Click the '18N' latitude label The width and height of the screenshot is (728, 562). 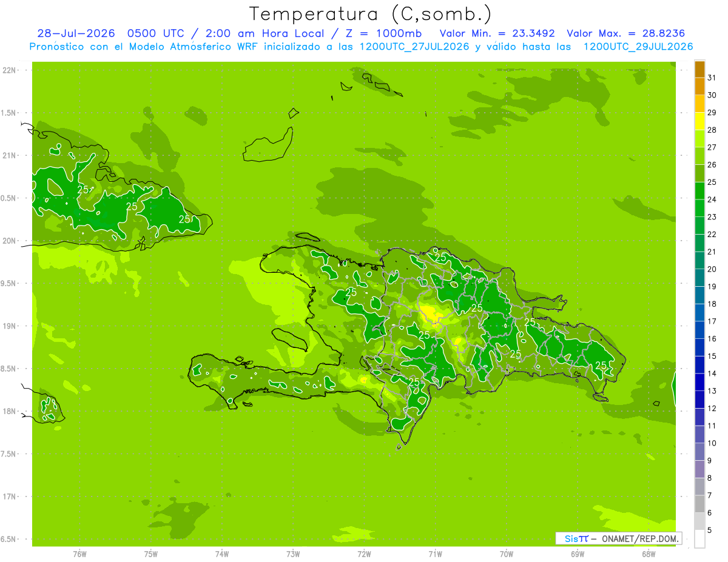[x=10, y=411]
